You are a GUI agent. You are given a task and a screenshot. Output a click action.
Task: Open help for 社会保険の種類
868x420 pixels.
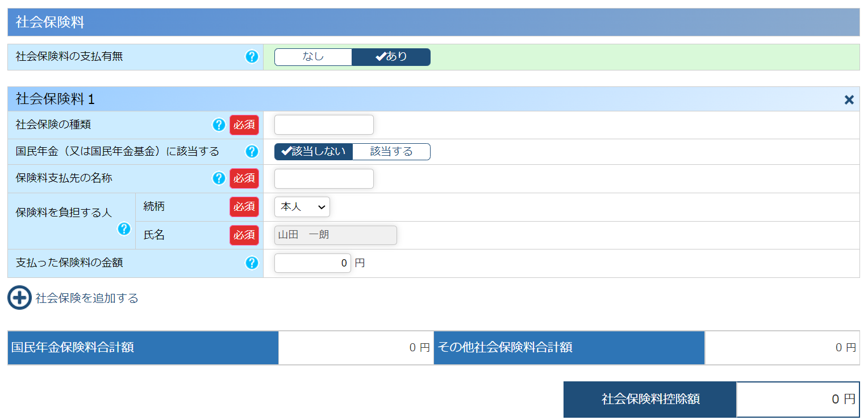[219, 125]
